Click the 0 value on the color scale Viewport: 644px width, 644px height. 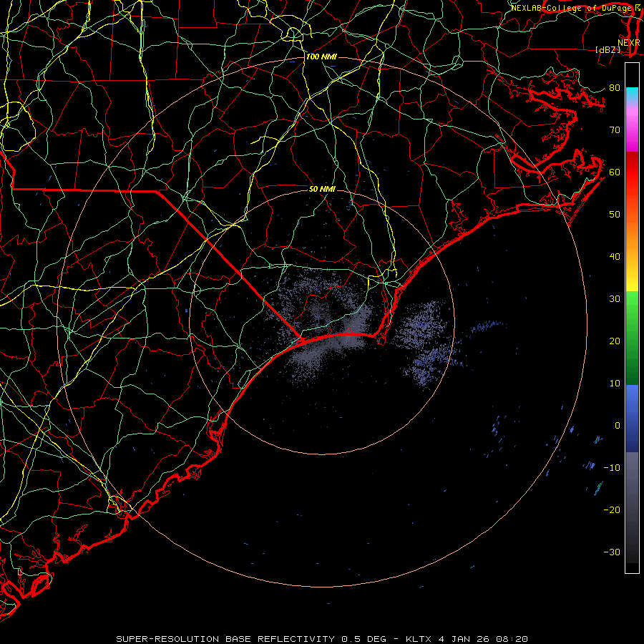(x=618, y=426)
